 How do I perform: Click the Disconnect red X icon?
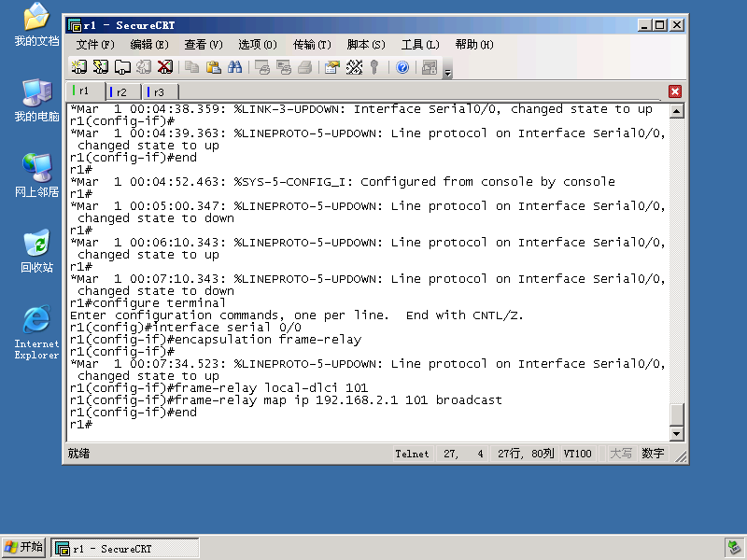point(165,67)
